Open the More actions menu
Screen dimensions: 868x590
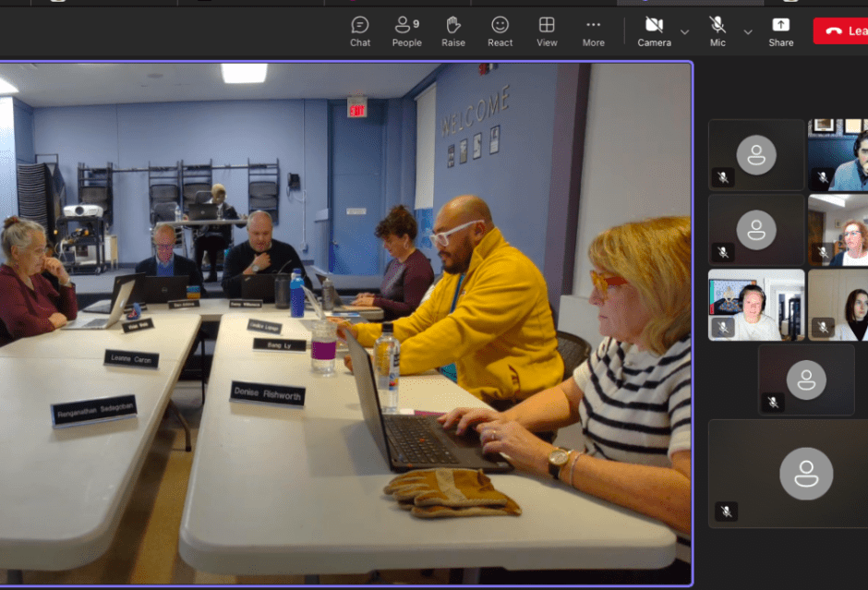coord(593,30)
